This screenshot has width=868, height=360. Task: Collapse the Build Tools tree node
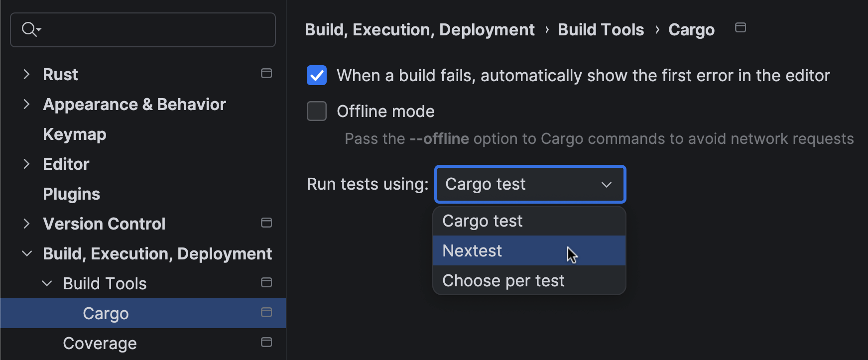pyautogui.click(x=47, y=284)
